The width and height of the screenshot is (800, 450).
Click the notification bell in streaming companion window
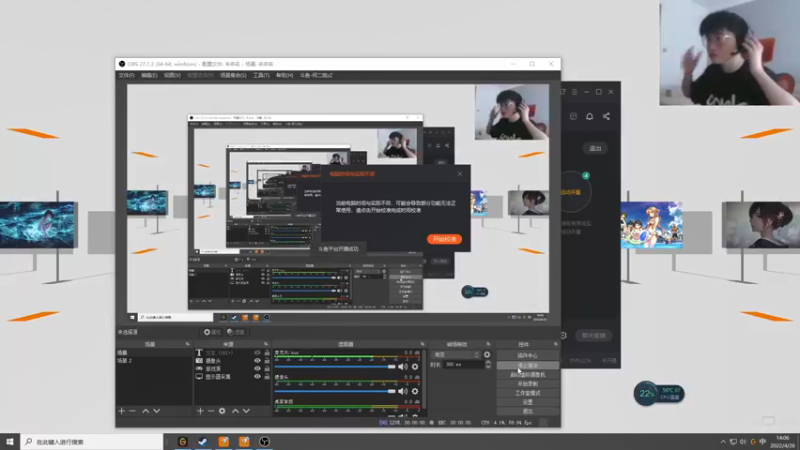pyautogui.click(x=589, y=116)
